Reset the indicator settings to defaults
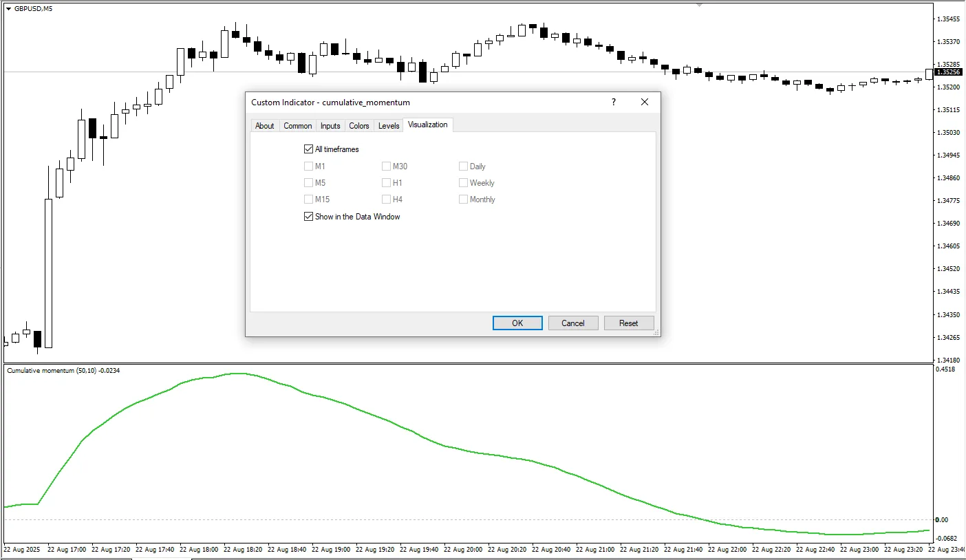The width and height of the screenshot is (966, 560). 628,323
